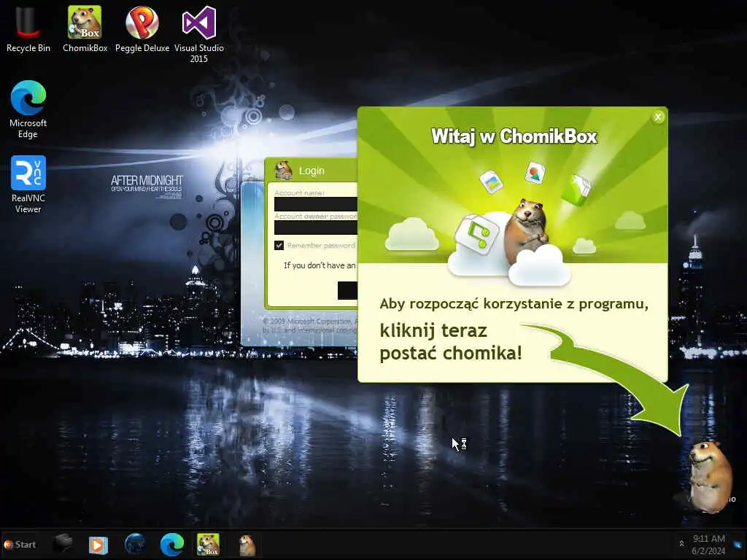Click the black button in the Login window
The height and width of the screenshot is (560, 747).
pos(347,290)
